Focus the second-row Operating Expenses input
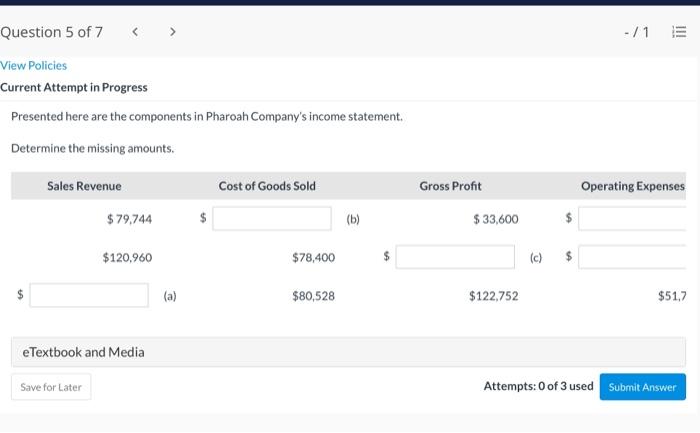The width and height of the screenshot is (700, 433). 638,257
